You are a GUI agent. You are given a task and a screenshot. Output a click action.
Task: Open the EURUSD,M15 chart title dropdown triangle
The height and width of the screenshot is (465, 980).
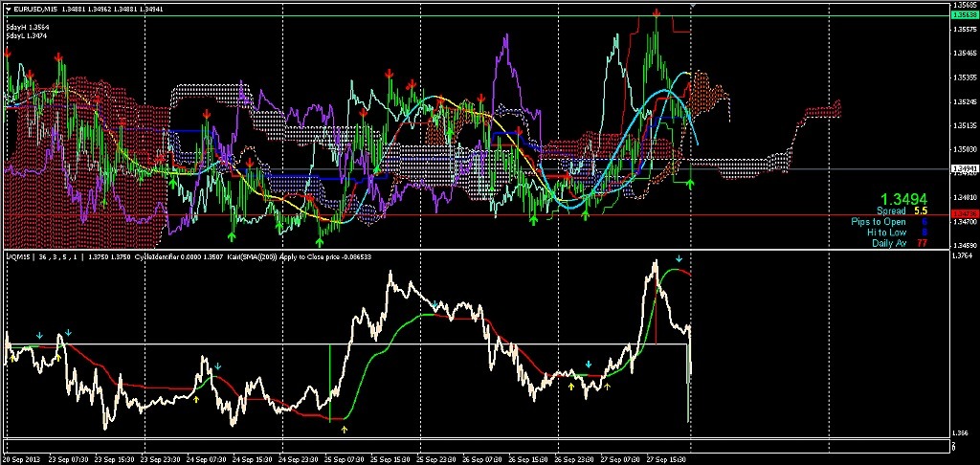click(8, 8)
